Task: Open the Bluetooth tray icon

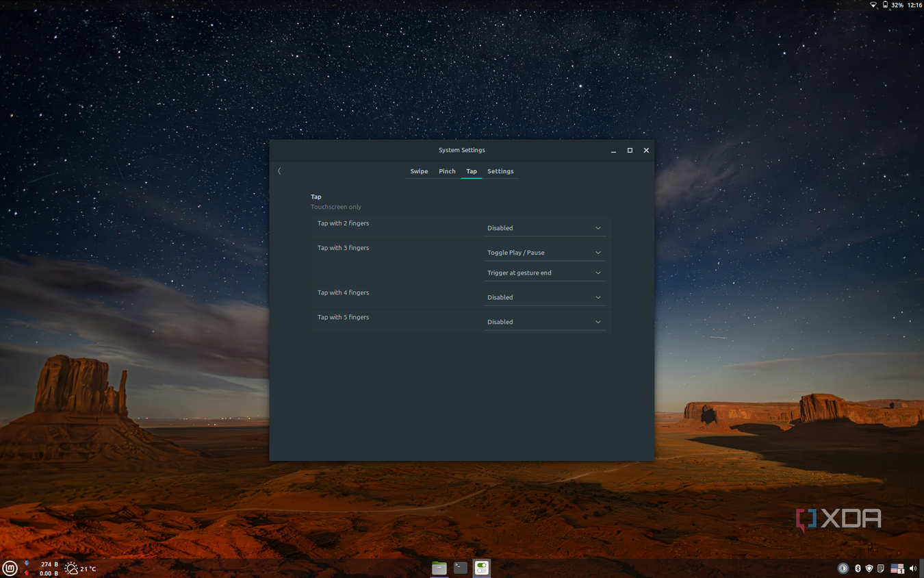Action: [858, 568]
